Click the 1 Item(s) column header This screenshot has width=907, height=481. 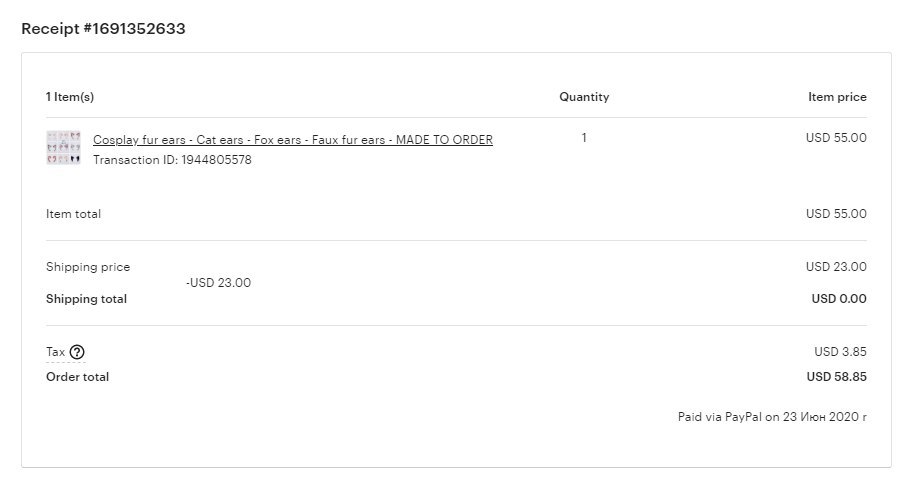[x=70, y=97]
